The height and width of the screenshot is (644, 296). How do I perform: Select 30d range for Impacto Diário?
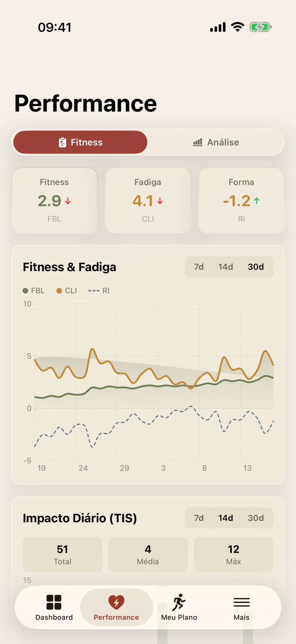point(256,518)
